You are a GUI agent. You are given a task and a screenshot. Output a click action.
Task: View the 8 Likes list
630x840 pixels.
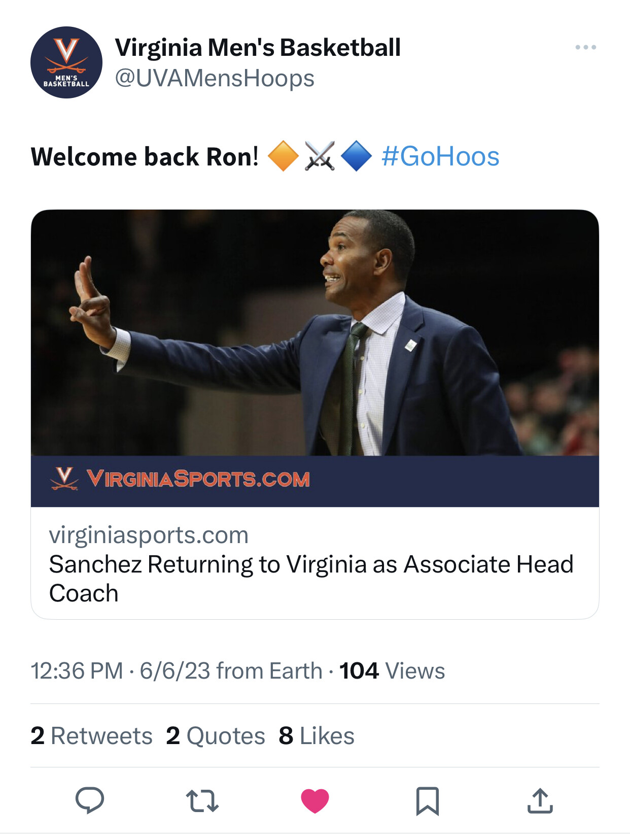317,735
